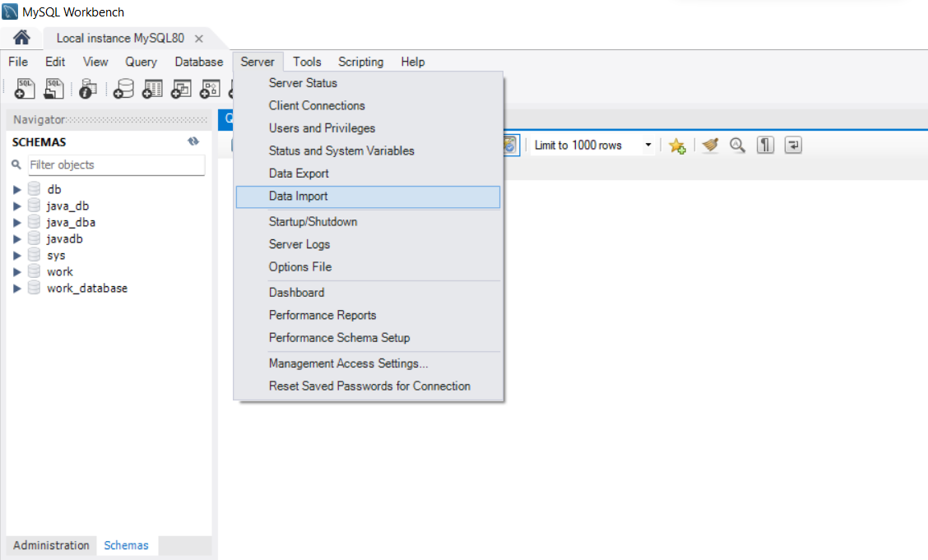Image resolution: width=928 pixels, height=560 pixels.
Task: Click the Home screen icon tab
Action: 21,38
